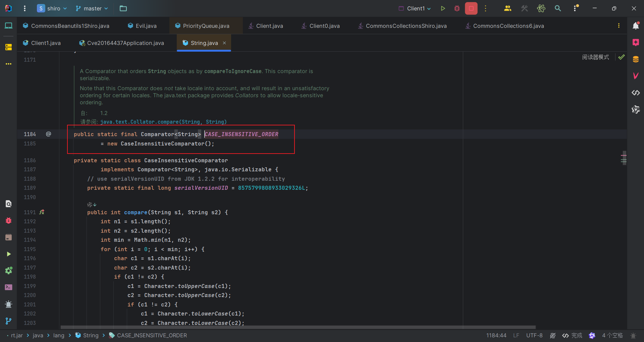Open Code With Me collaboration icon
This screenshot has height=342, width=644.
(x=507, y=8)
